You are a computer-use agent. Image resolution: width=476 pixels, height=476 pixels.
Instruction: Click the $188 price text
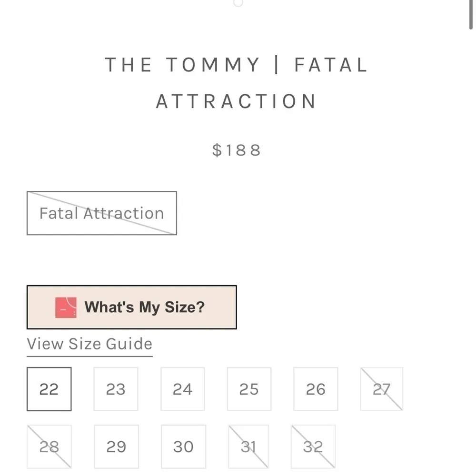(x=237, y=150)
